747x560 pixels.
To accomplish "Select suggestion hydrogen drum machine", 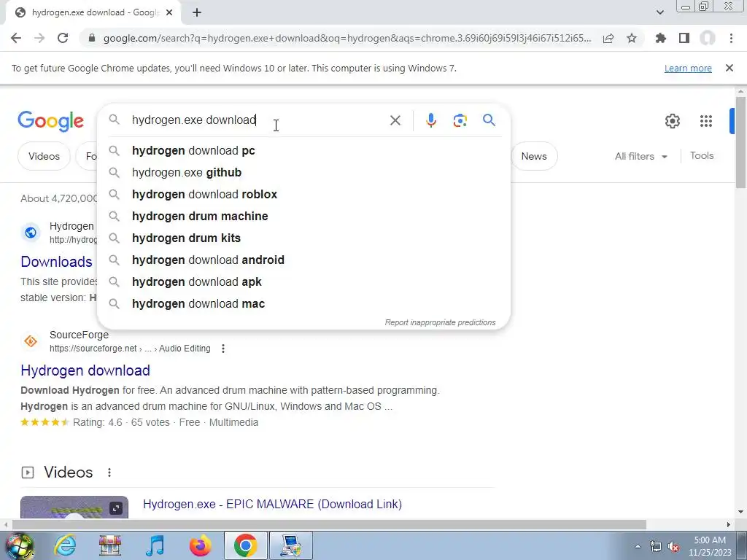I will pos(303,216).
